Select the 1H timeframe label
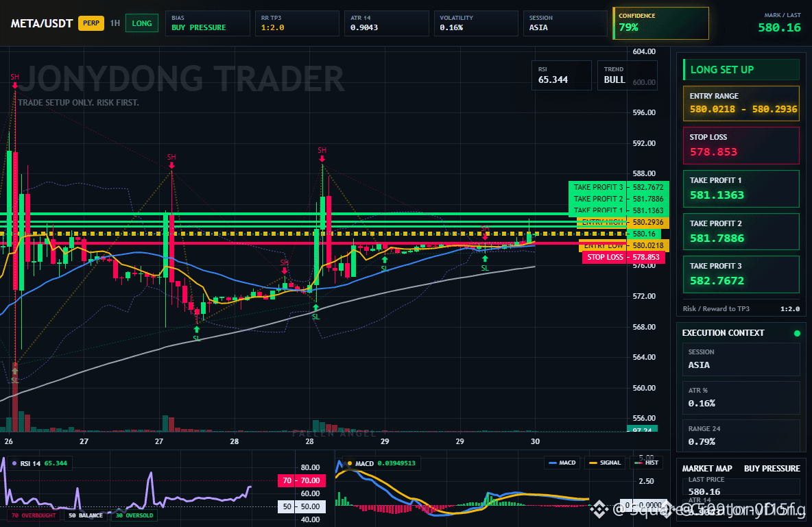Screen dimensions: 812x527 pyautogui.click(x=115, y=23)
